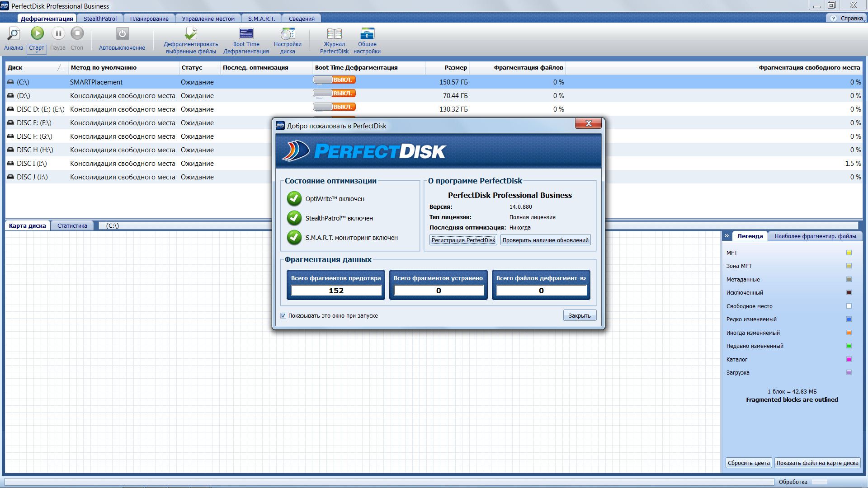This screenshot has height=488, width=868.
Task: Select the (C:\) drive row
Action: pos(434,82)
